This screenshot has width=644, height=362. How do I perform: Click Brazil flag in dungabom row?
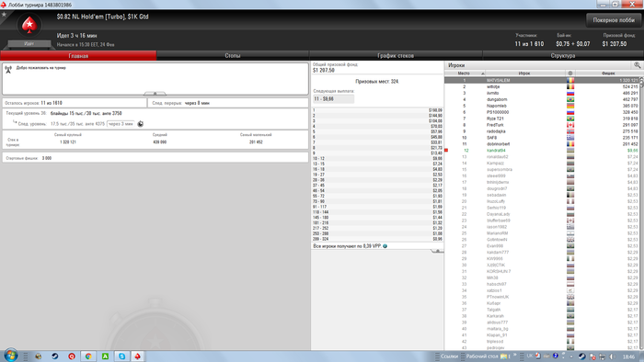coord(570,99)
